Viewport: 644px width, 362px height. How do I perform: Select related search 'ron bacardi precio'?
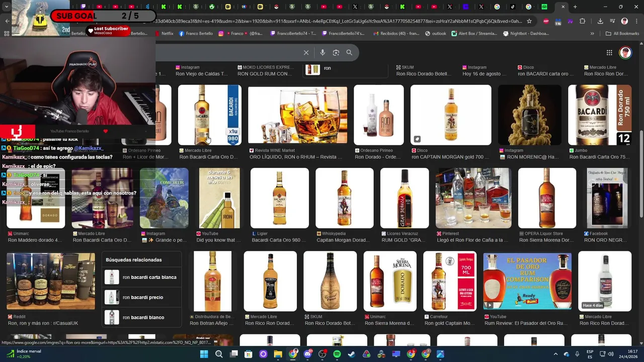pos(142,297)
